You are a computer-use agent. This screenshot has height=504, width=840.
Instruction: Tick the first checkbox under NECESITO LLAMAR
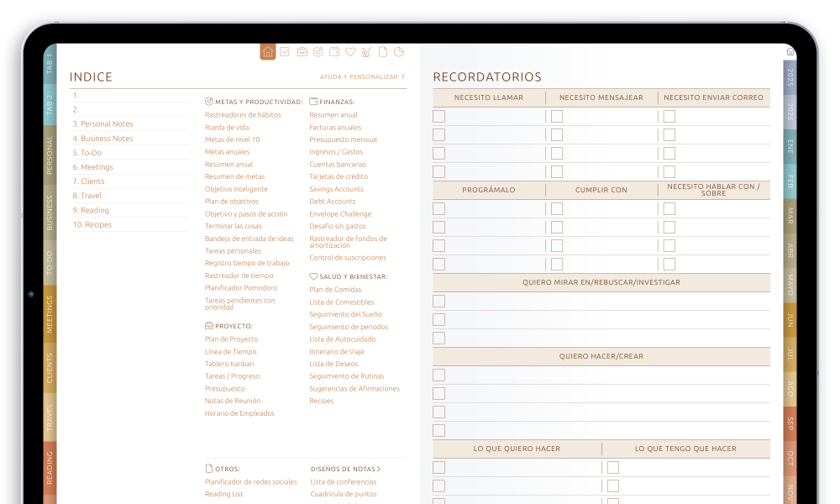(438, 116)
